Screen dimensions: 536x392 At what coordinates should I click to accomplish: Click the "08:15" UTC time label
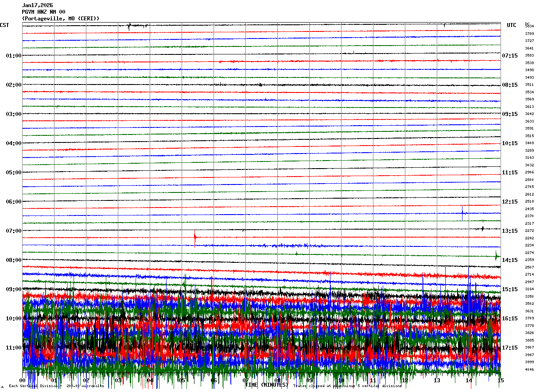(510, 85)
